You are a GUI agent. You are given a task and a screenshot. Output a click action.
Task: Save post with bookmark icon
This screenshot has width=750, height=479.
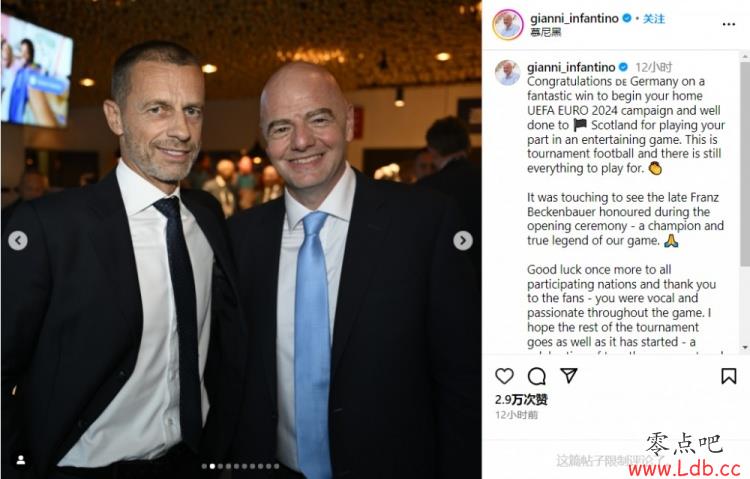click(x=728, y=376)
